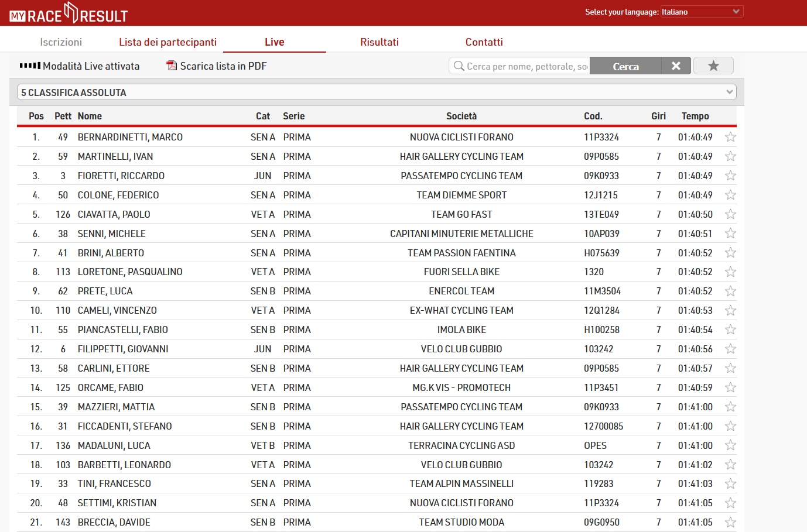Star MAZZIERI, MATTIA as favorite
This screenshot has width=807, height=532.
tap(730, 407)
